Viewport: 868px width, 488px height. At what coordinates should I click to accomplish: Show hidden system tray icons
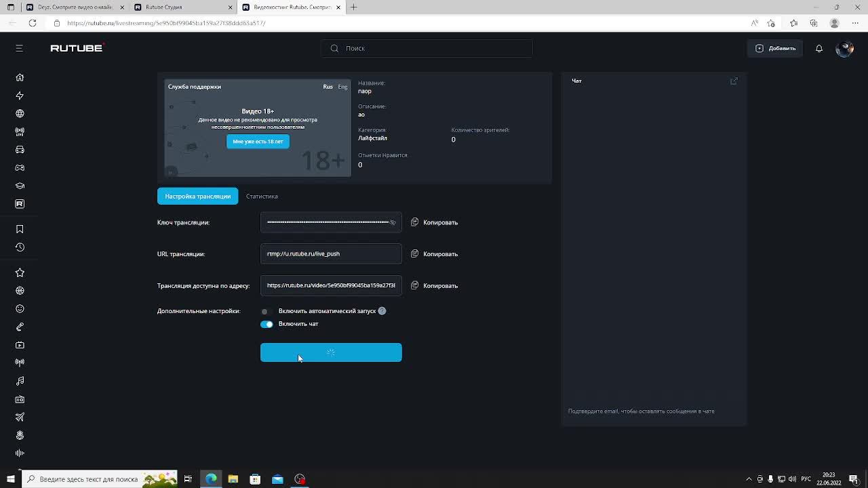point(749,479)
